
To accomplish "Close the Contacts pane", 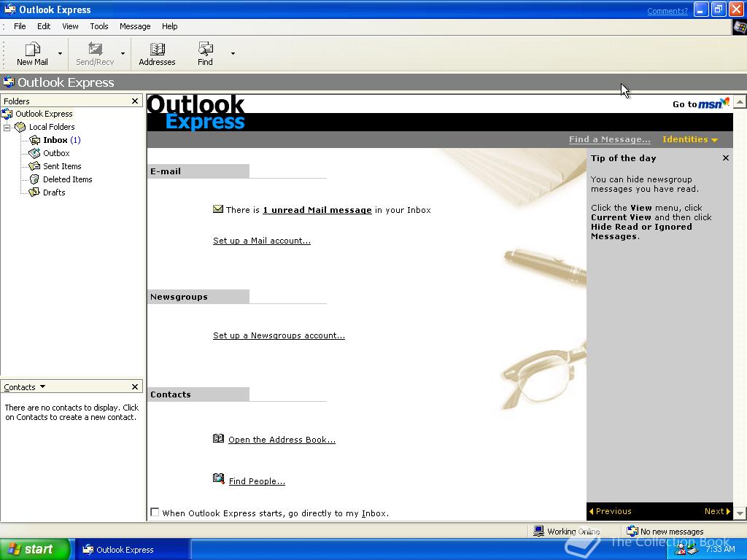I will (x=135, y=386).
